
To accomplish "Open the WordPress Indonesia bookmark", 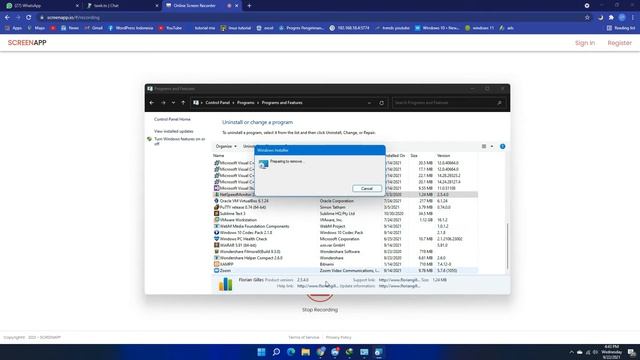I will 131,28.
